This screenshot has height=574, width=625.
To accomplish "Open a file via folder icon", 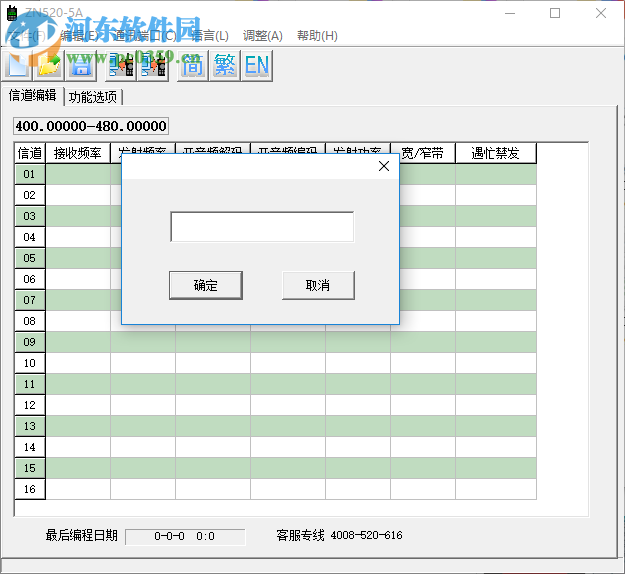I will 49,65.
